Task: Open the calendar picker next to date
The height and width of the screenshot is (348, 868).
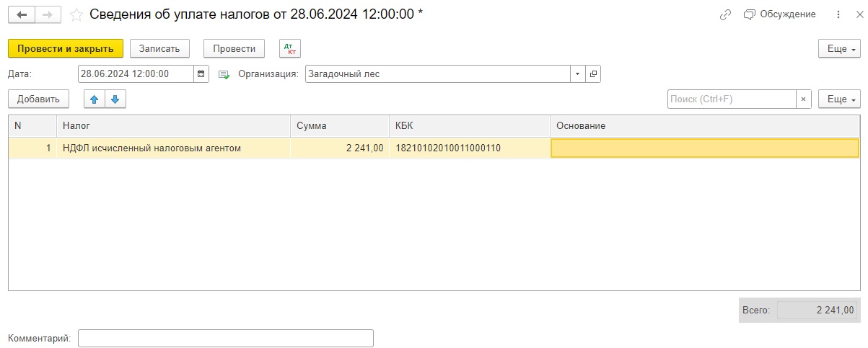Action: tap(201, 73)
